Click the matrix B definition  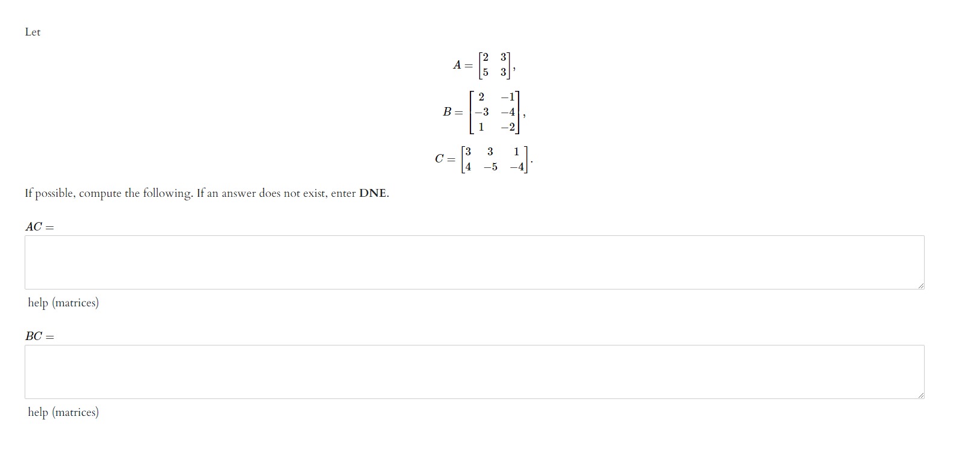point(481,111)
